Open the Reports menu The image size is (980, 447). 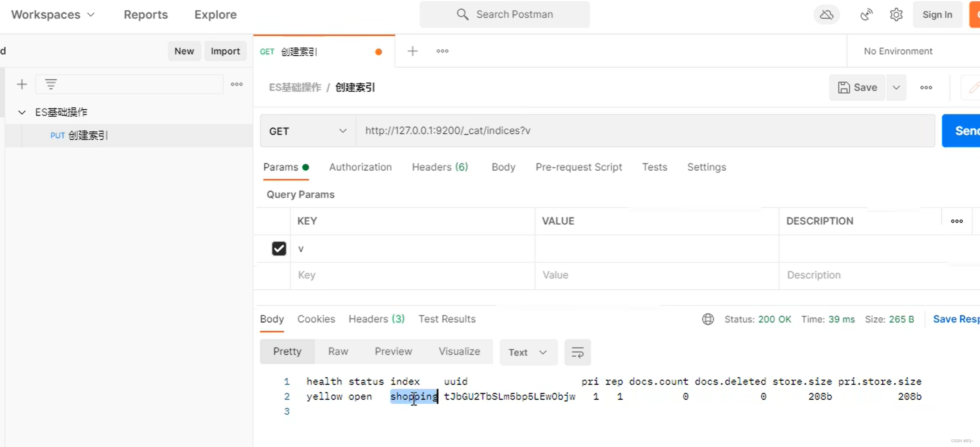[146, 15]
